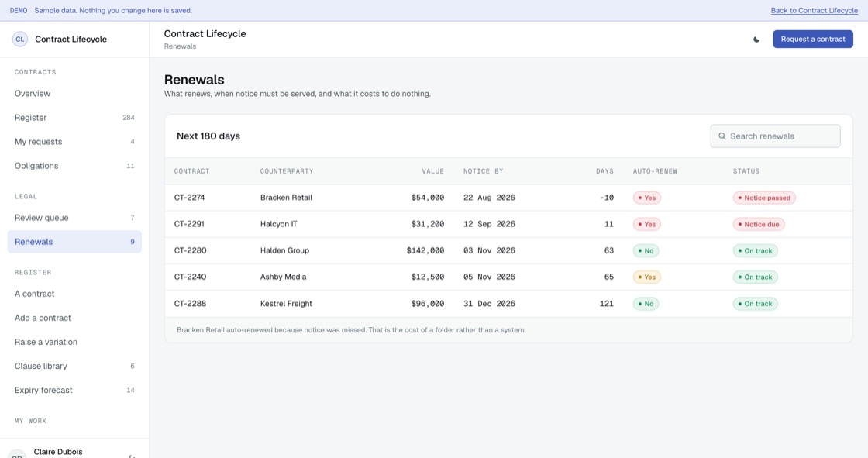
Task: Click the DAYS column header
Action: (604, 171)
